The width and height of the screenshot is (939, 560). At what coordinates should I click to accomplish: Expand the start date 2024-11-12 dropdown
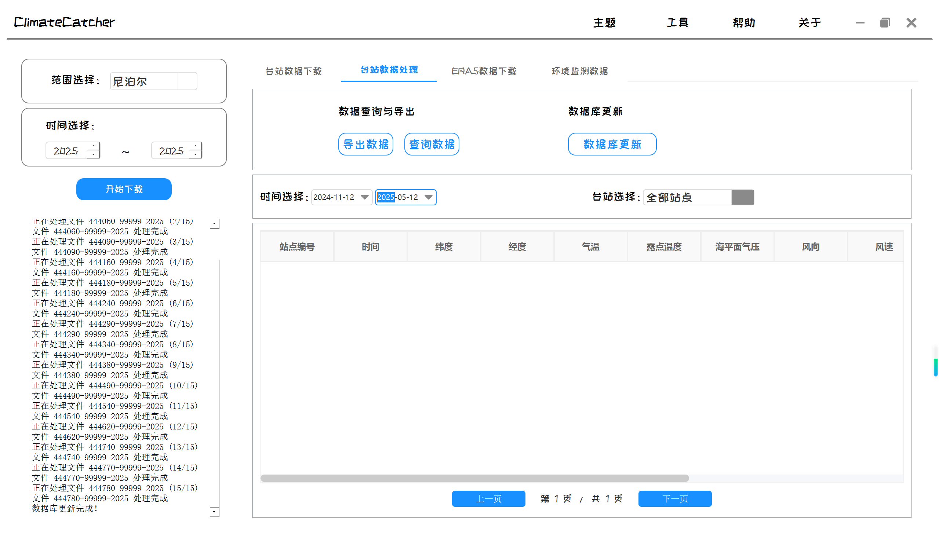(364, 197)
